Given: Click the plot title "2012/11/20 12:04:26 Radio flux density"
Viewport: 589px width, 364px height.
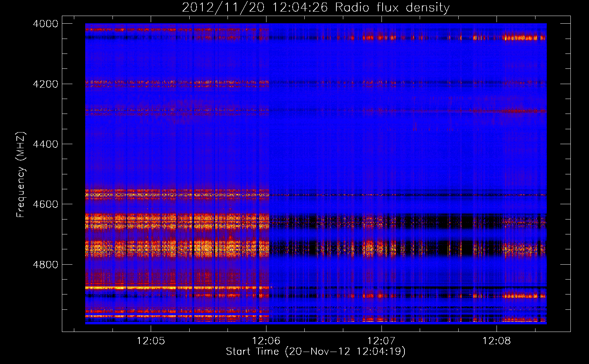Looking at the screenshot, I should point(316,8).
